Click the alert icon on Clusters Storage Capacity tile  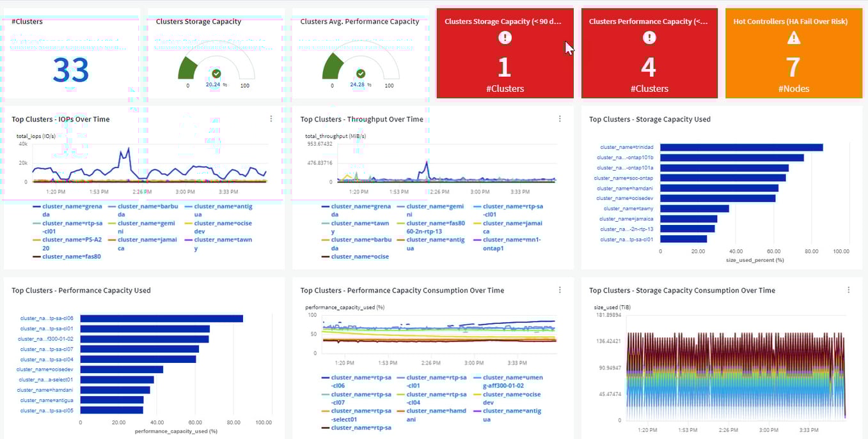505,38
